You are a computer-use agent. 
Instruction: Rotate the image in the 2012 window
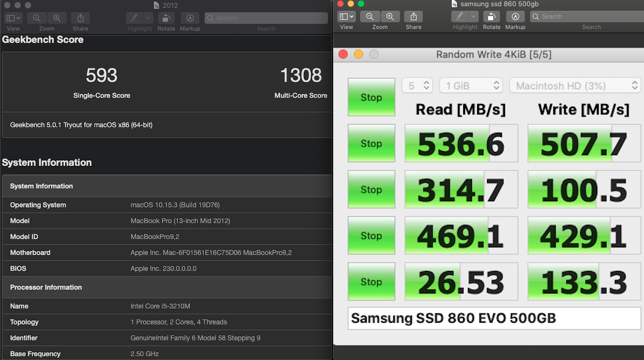[166, 18]
